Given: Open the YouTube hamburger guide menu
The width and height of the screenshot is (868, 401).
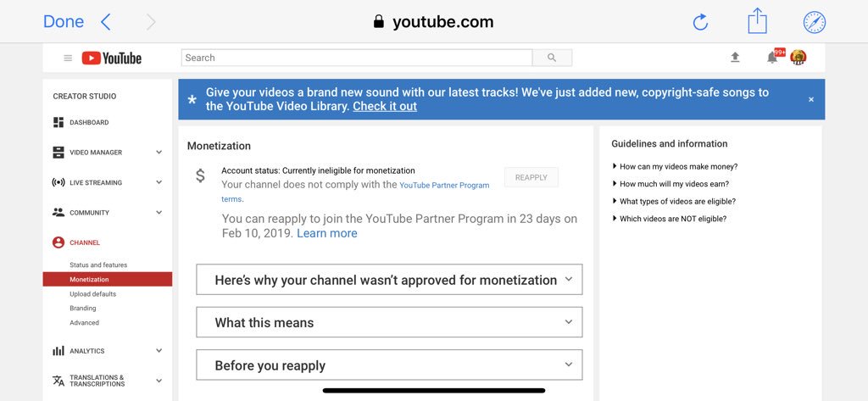Looking at the screenshot, I should 68,58.
